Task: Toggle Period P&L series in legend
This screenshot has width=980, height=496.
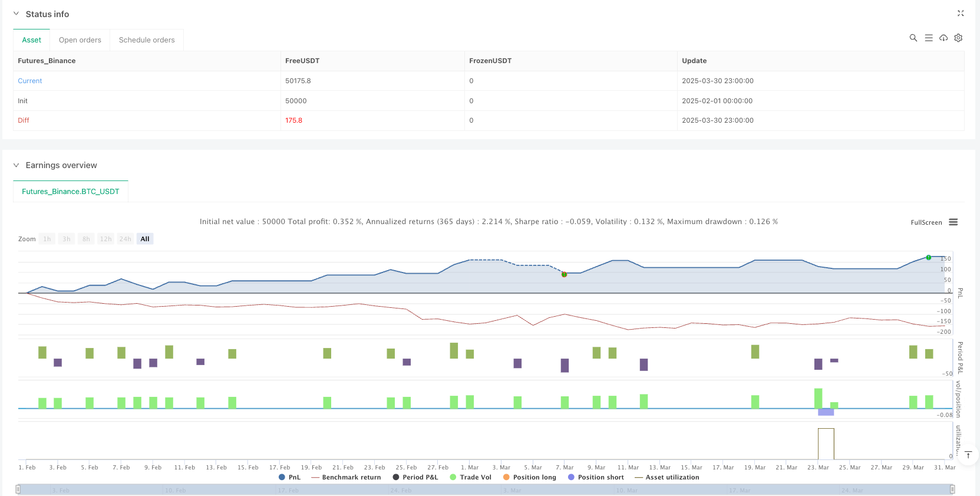Action: point(415,477)
